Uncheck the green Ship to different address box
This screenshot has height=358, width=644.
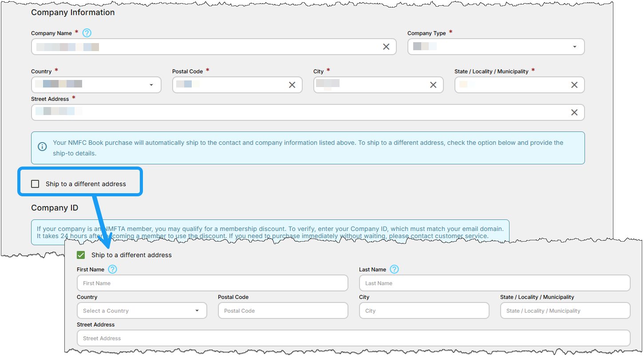point(81,255)
